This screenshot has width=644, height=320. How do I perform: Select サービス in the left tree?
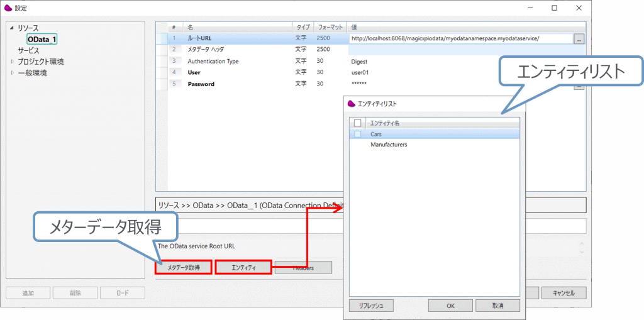(28, 50)
